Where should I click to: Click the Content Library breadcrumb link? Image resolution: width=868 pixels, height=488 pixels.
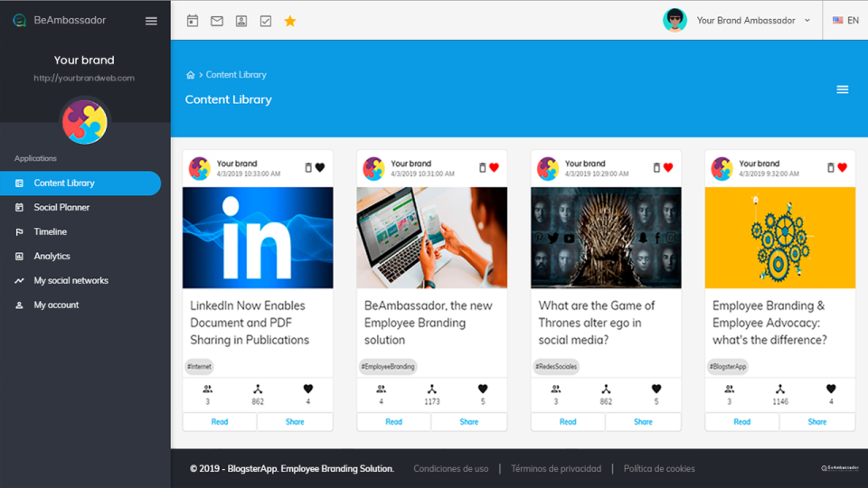tap(236, 75)
